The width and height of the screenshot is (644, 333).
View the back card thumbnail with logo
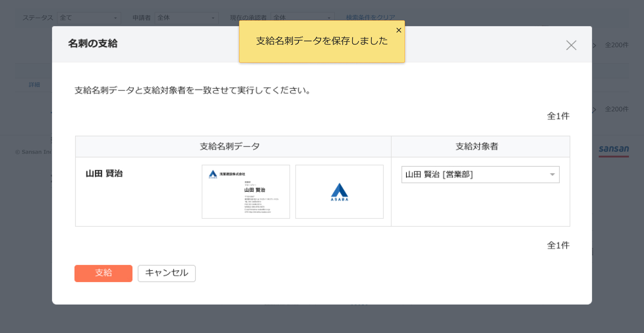[x=339, y=191]
